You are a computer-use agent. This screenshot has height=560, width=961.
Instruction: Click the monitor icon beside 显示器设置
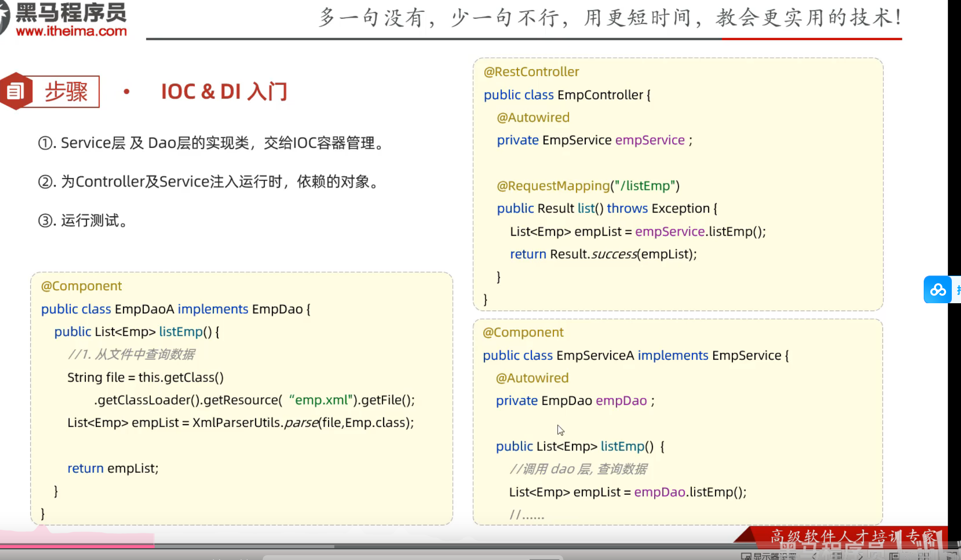(x=746, y=556)
